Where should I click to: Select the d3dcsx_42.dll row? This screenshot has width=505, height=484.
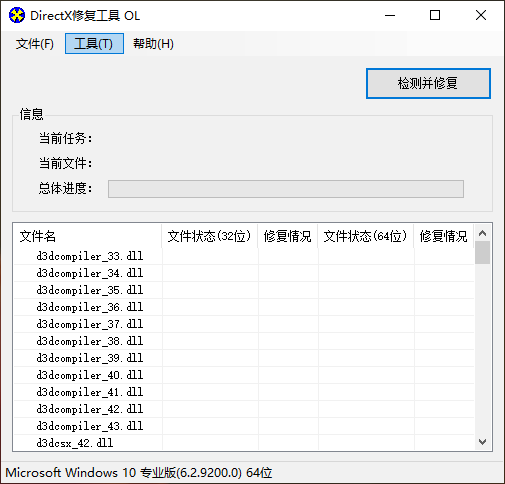(244, 443)
